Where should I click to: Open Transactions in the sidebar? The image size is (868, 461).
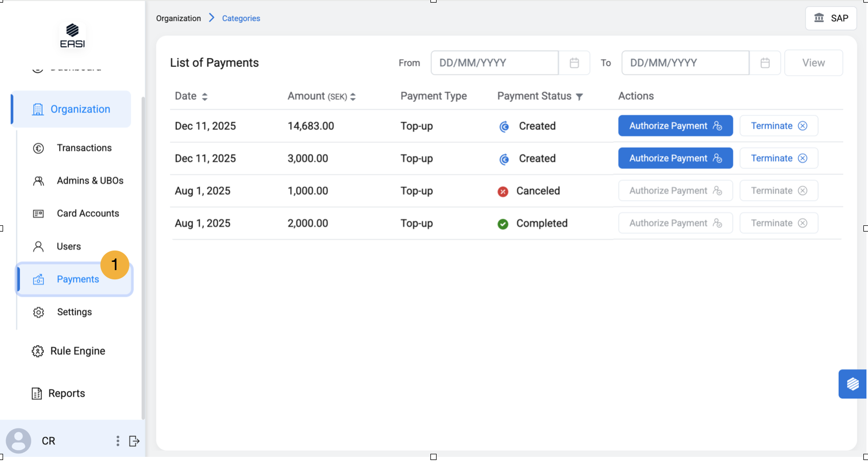point(84,148)
